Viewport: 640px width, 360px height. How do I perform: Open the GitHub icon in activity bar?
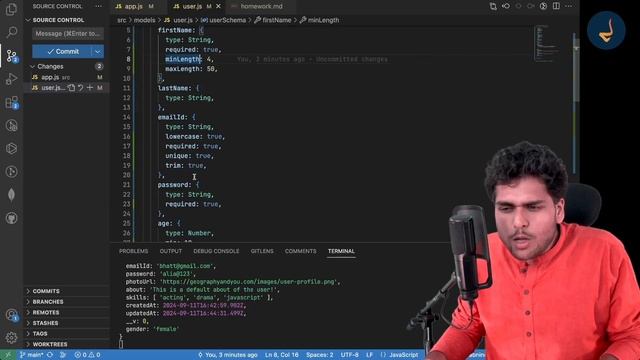[11, 218]
